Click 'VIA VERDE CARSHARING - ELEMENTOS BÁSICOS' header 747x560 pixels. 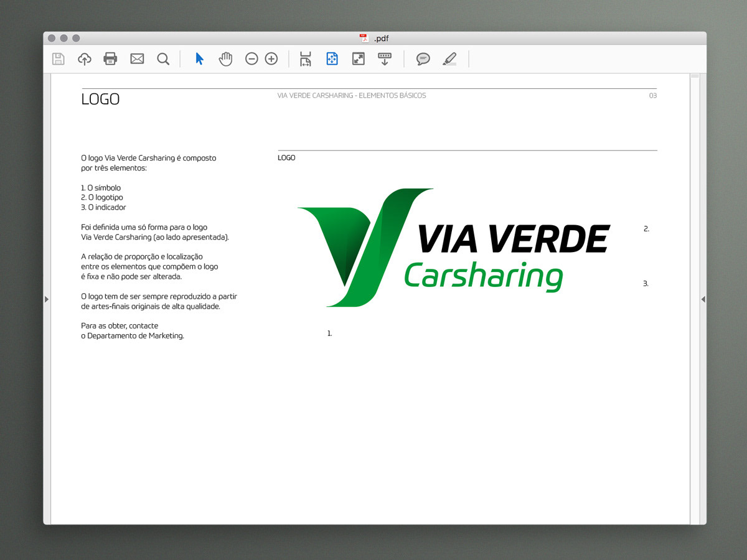pyautogui.click(x=352, y=96)
